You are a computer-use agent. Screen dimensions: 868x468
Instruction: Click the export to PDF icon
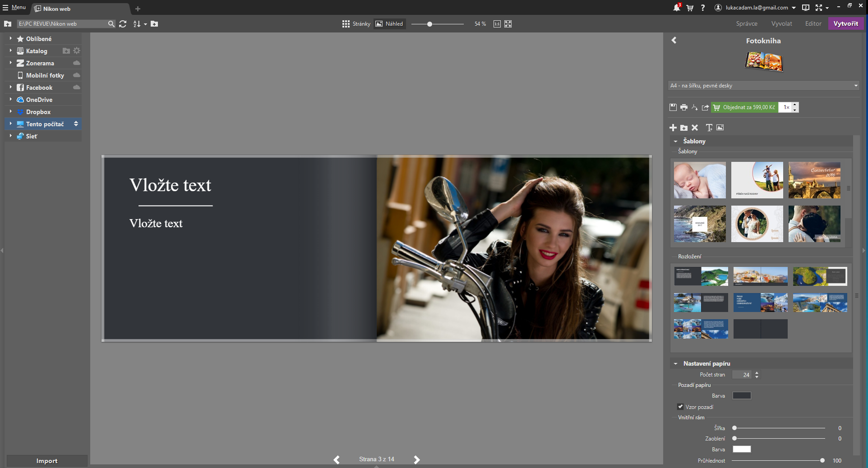[x=694, y=107]
